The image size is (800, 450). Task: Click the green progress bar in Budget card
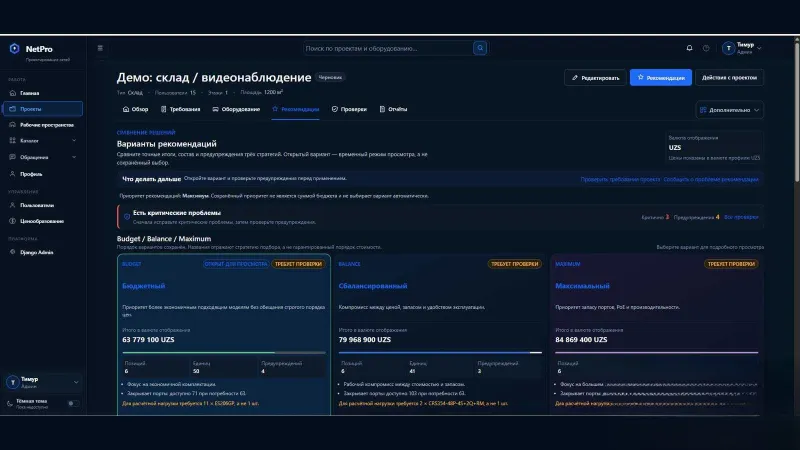tap(224, 352)
